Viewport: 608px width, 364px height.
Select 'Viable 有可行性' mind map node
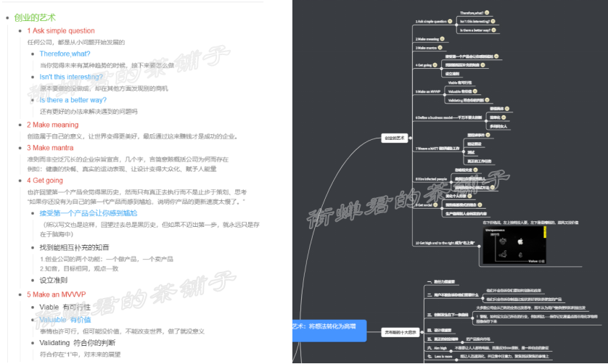point(460,83)
